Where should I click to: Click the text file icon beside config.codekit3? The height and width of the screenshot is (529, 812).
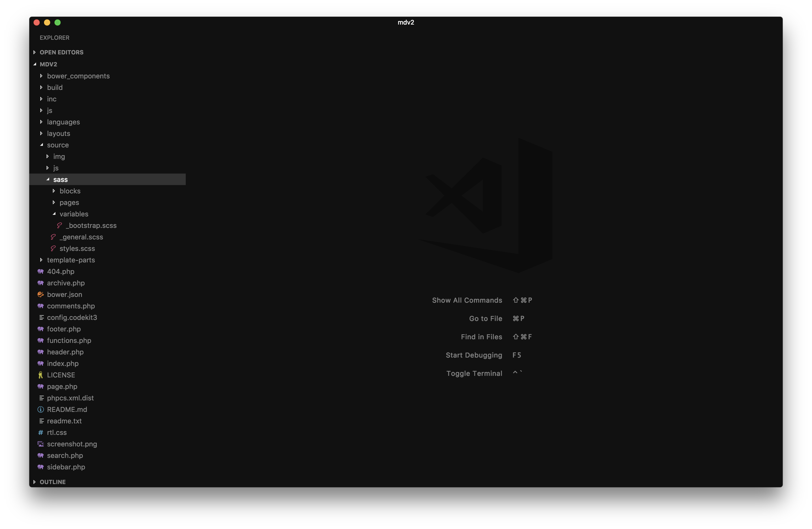tap(41, 317)
